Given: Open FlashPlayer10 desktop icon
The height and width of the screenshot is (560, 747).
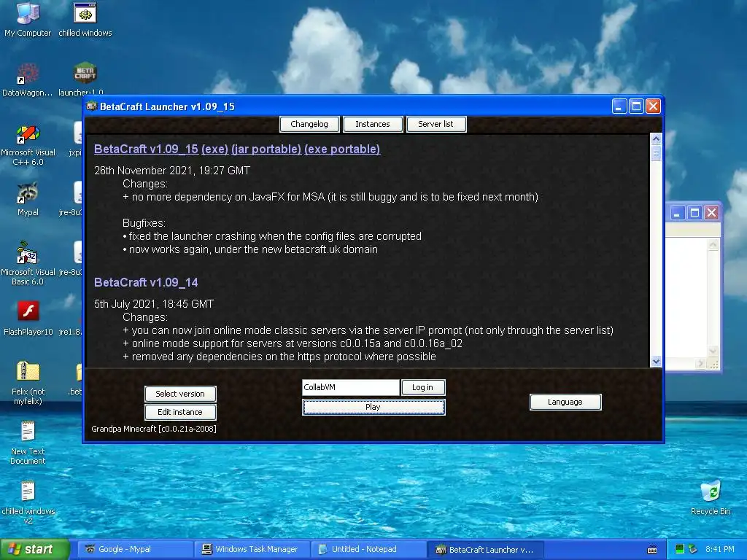Looking at the screenshot, I should 28,318.
